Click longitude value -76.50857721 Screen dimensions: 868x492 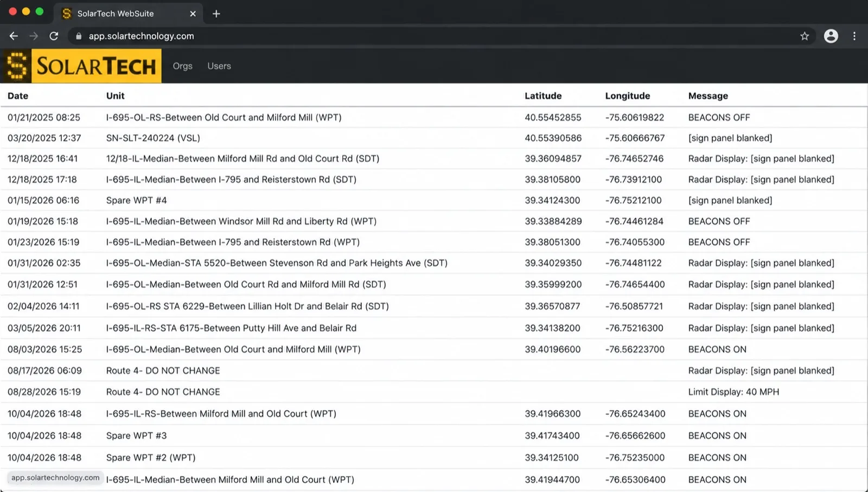pyautogui.click(x=634, y=306)
